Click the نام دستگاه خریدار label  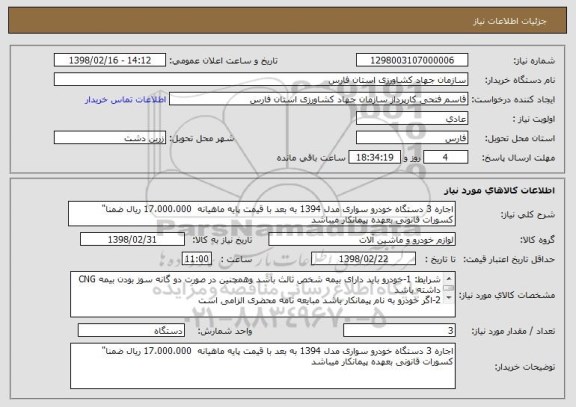coord(520,80)
